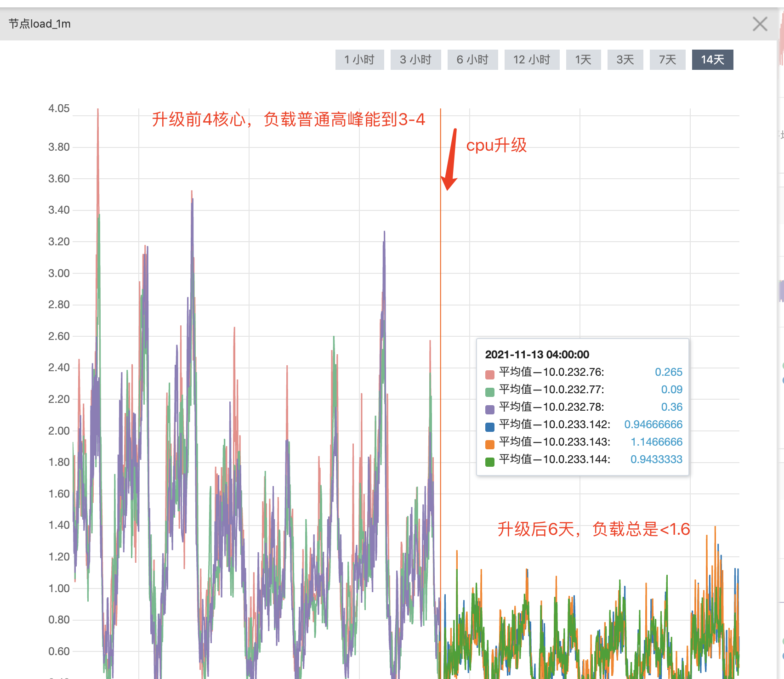
Task: Close the 节点load_1m chart panel
Action: 760,24
